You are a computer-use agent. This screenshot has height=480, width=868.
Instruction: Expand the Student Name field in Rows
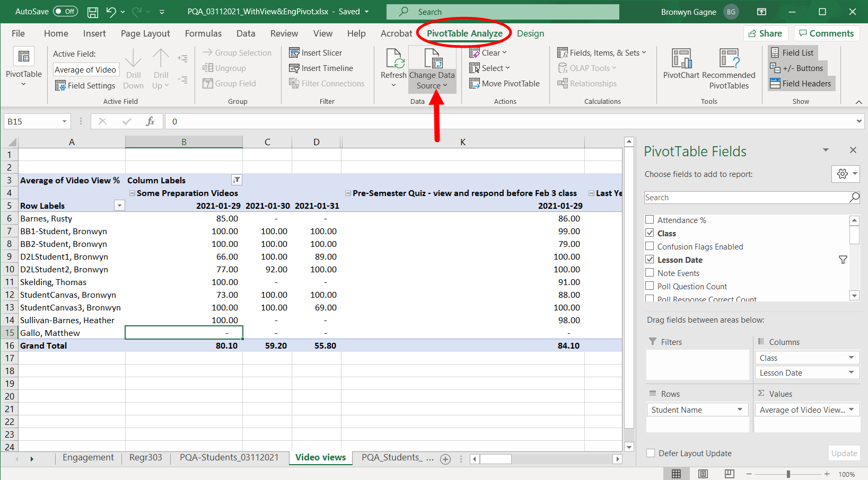point(739,409)
